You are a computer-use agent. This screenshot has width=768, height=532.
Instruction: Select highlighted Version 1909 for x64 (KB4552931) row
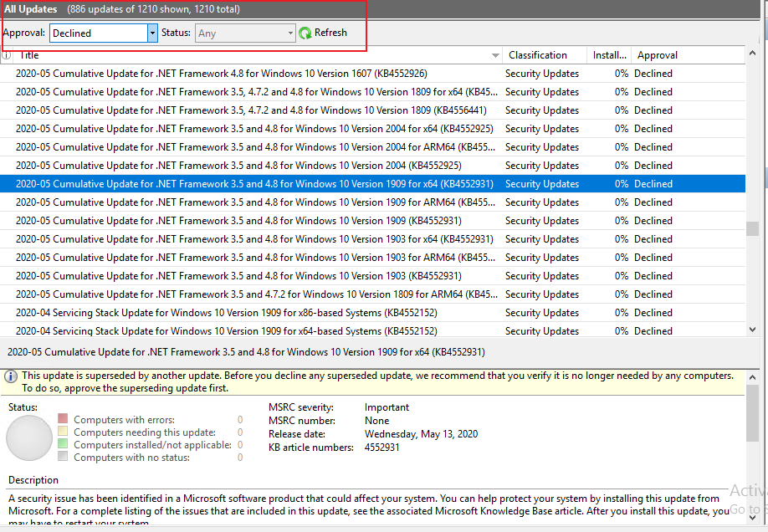pyautogui.click(x=373, y=184)
